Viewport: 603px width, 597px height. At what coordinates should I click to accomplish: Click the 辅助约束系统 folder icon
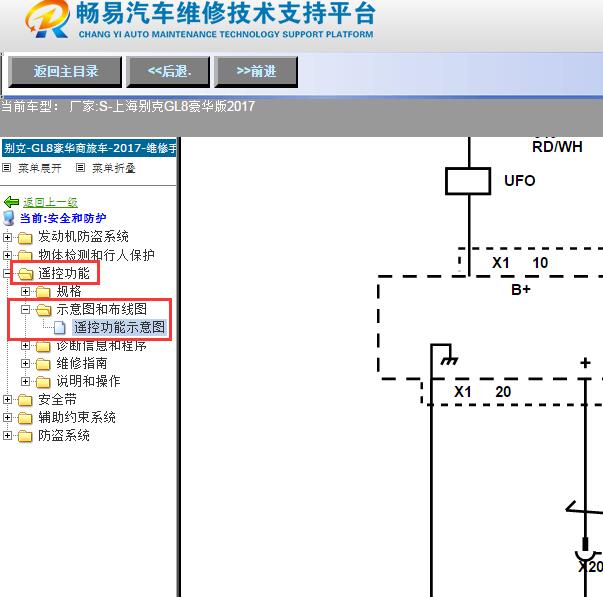tap(25, 418)
